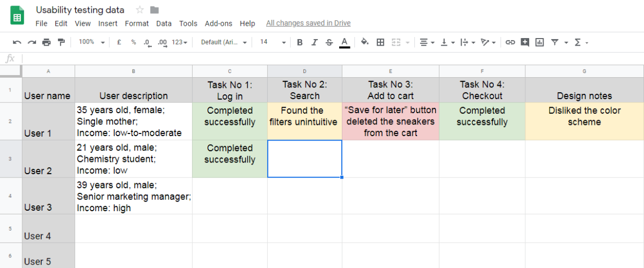The height and width of the screenshot is (268, 644).
Task: Create a filter
Action: coord(555,42)
